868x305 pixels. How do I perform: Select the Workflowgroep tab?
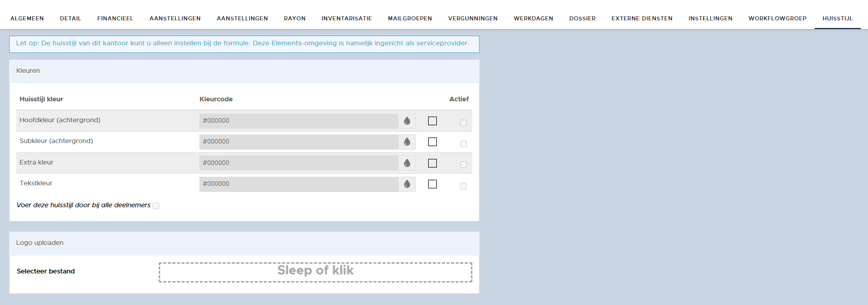pyautogui.click(x=777, y=18)
